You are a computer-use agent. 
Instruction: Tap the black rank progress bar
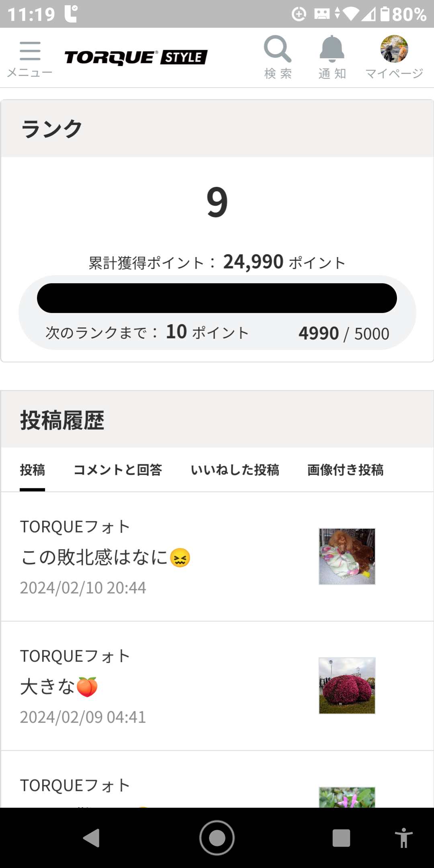pos(217,298)
